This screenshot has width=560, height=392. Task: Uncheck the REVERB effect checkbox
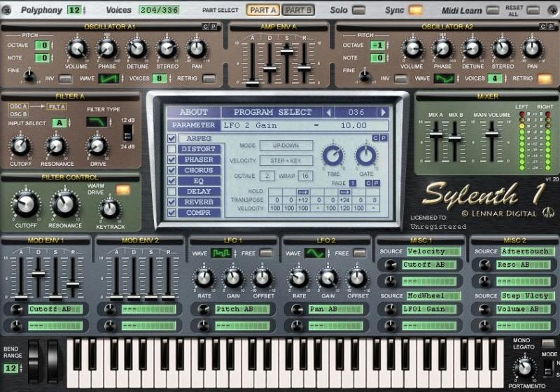coord(172,202)
